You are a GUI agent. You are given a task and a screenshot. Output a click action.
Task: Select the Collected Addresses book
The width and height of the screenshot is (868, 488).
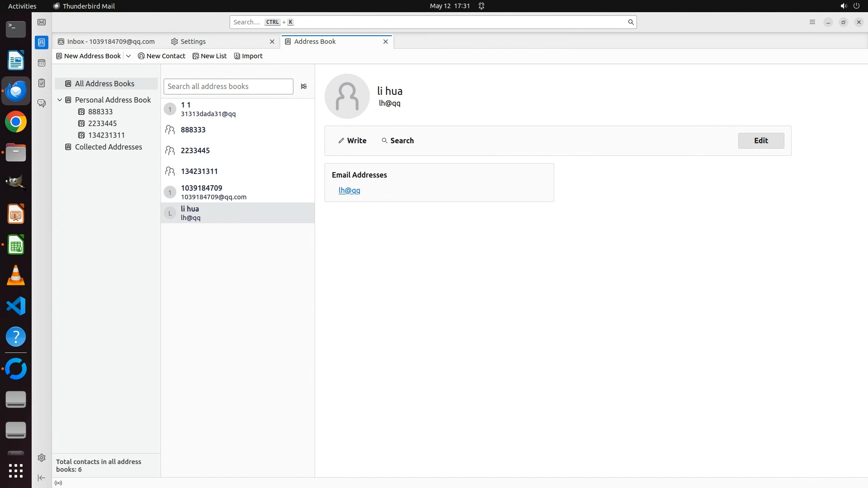coord(108,147)
